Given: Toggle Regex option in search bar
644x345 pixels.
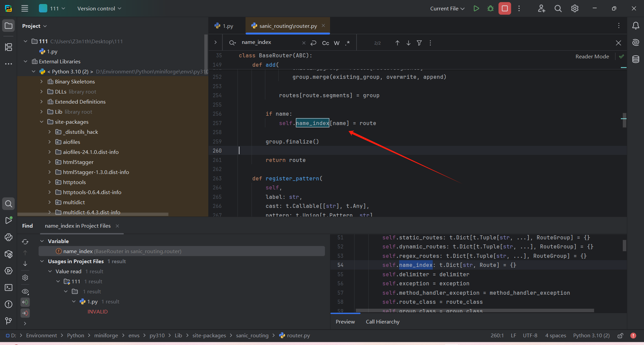Looking at the screenshot, I should (x=348, y=43).
